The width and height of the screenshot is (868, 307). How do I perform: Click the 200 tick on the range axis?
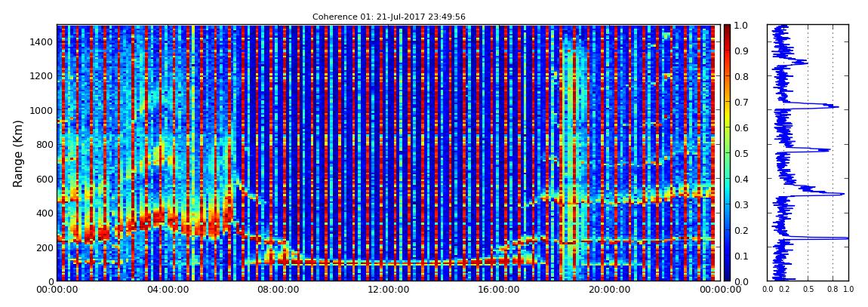[45, 248]
